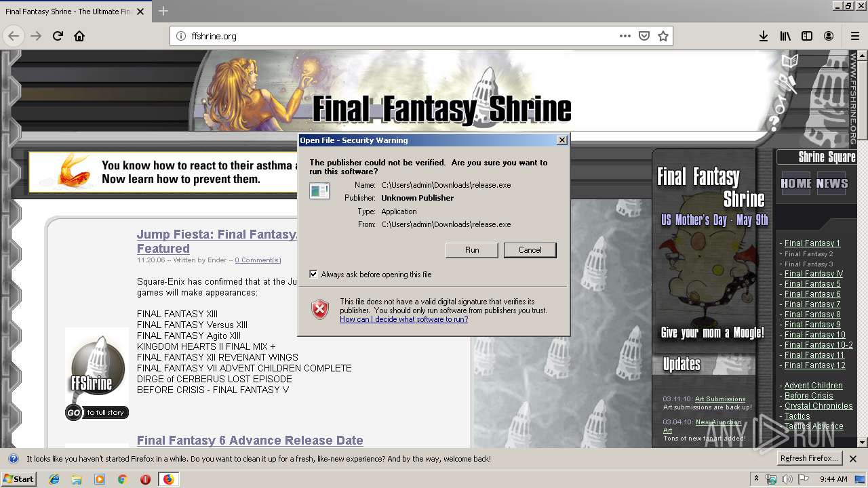Viewport: 868px width, 488px height.
Task: Open the NEWS navigation button
Action: pos(831,184)
